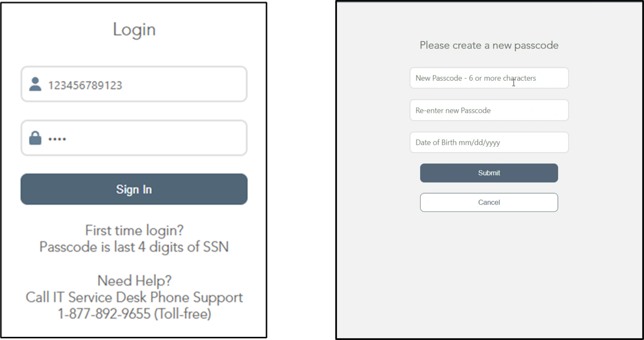Click the "Need Help?" text
This screenshot has width=644, height=340.
click(134, 281)
